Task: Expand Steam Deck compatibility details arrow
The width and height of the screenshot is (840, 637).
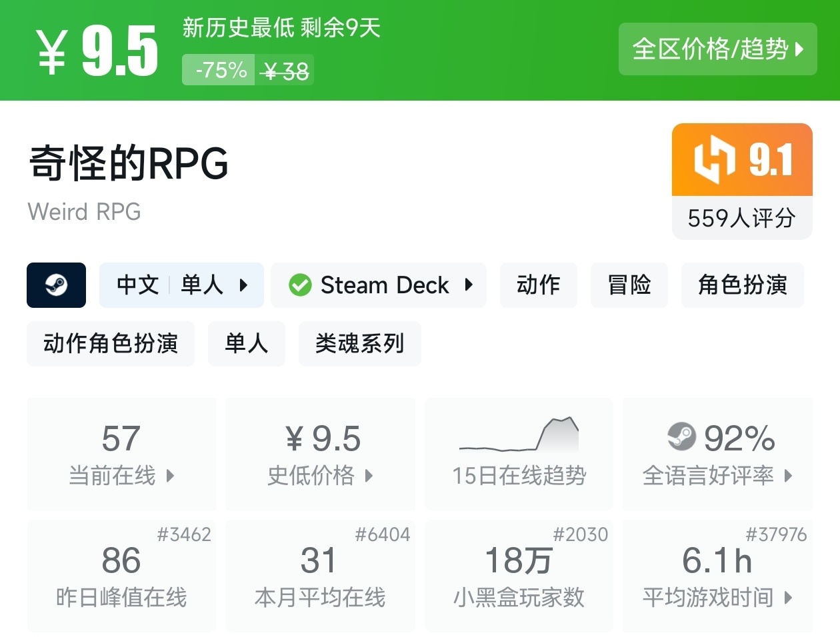Action: pyautogui.click(x=469, y=285)
